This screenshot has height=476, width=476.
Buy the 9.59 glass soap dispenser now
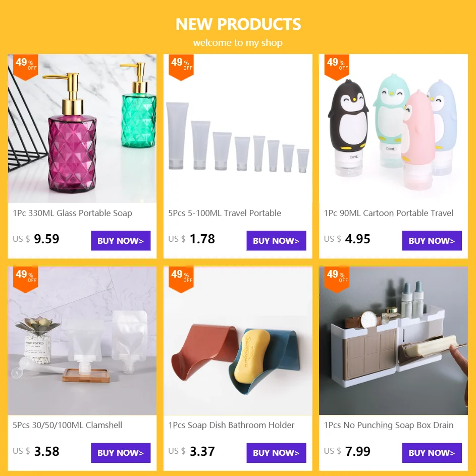(121, 240)
